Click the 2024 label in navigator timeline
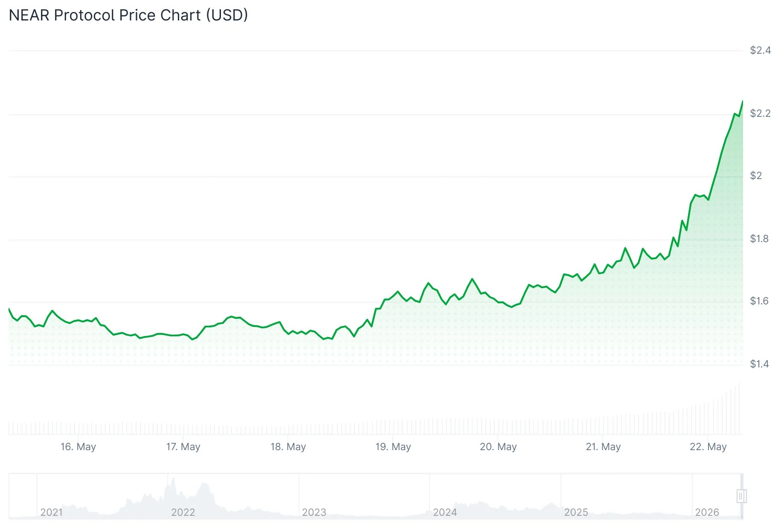Viewport: 778px width, 532px height. coord(445,512)
